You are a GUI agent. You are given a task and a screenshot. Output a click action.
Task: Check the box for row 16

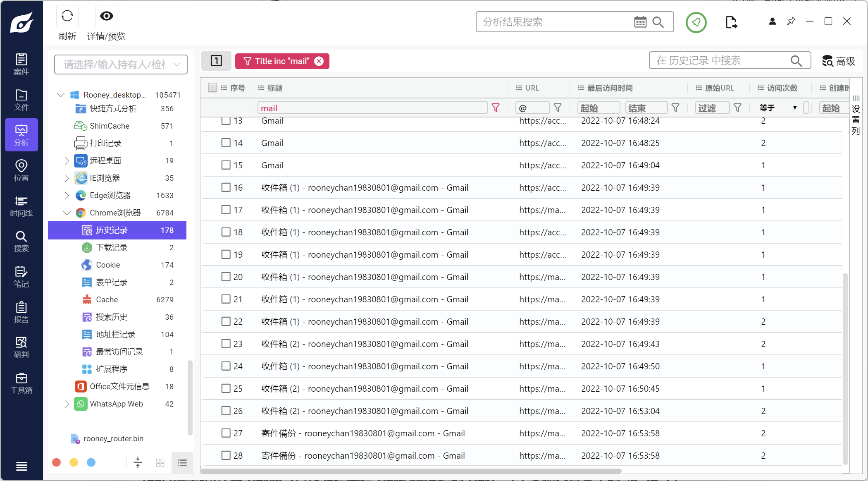coord(226,188)
